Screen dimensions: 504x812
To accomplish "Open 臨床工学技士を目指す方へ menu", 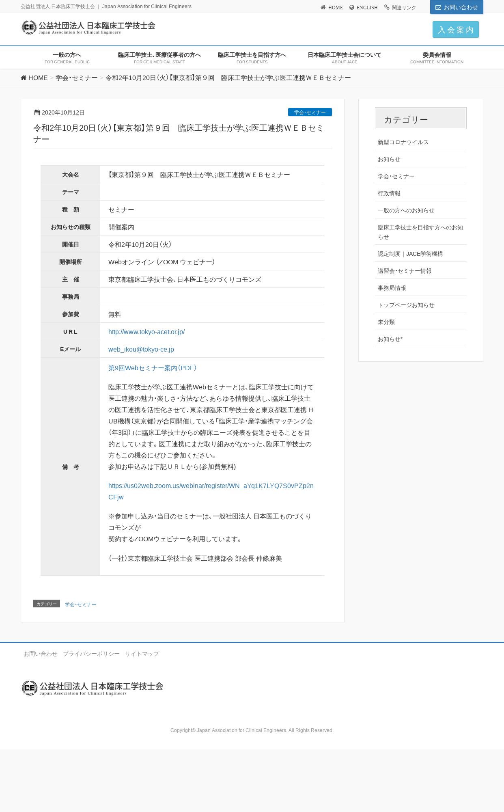I will 252,58.
